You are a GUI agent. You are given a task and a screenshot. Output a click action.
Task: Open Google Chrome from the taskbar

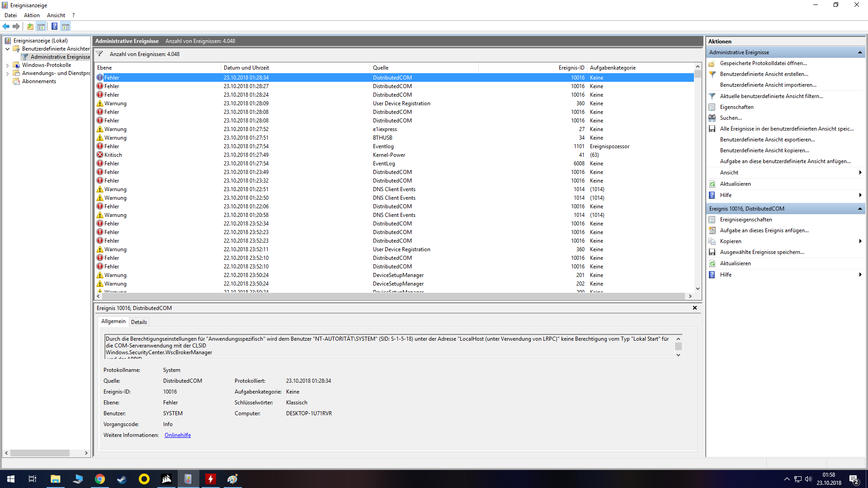click(100, 479)
